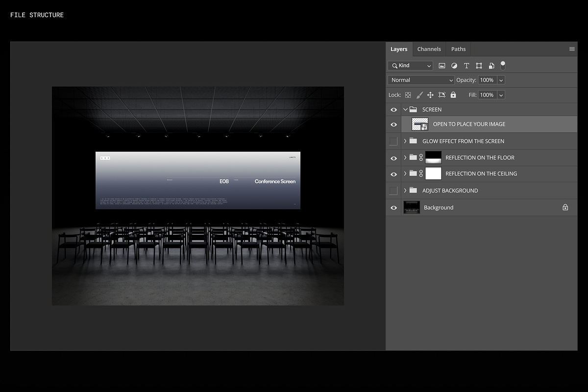Click Lock all padlock icon
This screenshot has width=588, height=392.
point(453,95)
